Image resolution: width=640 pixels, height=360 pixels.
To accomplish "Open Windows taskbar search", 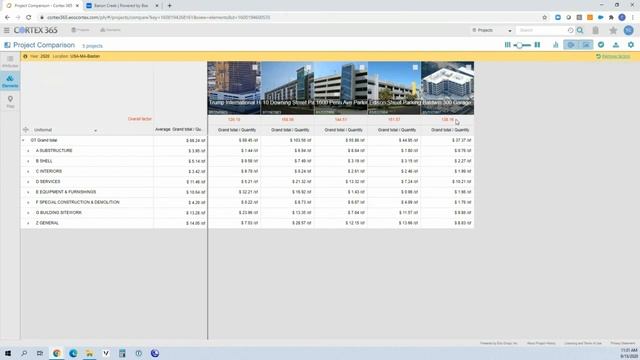I will (x=24, y=353).
